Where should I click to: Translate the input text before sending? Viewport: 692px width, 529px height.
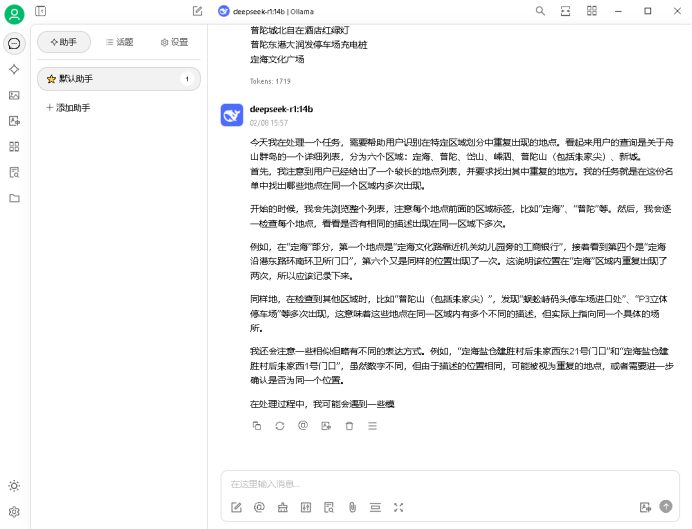[x=645, y=507]
